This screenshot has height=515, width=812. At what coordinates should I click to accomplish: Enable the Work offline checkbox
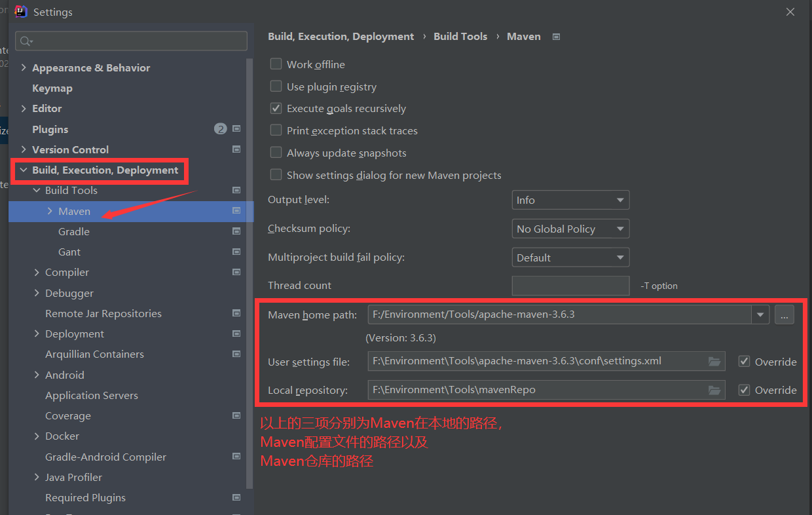tap(276, 64)
